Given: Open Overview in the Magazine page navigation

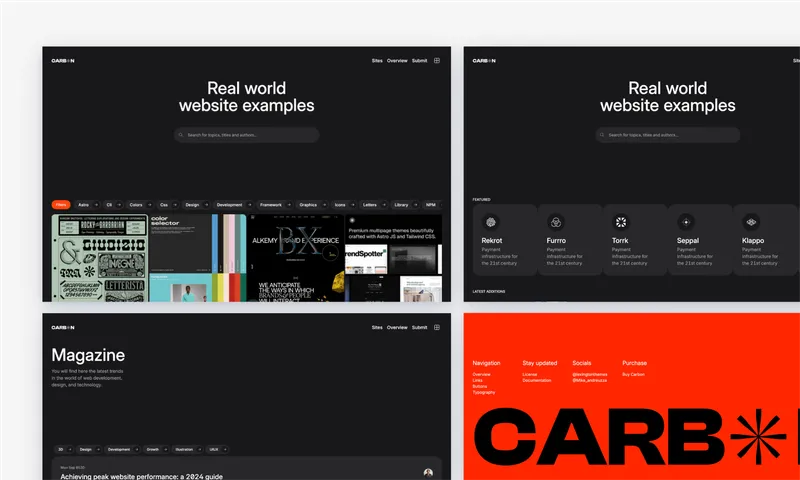Looking at the screenshot, I should tap(397, 327).
